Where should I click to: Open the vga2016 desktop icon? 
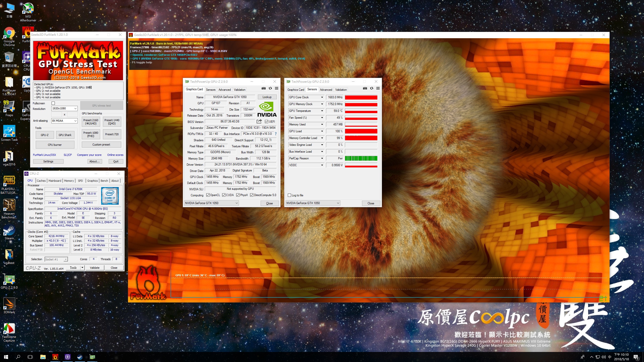click(9, 158)
